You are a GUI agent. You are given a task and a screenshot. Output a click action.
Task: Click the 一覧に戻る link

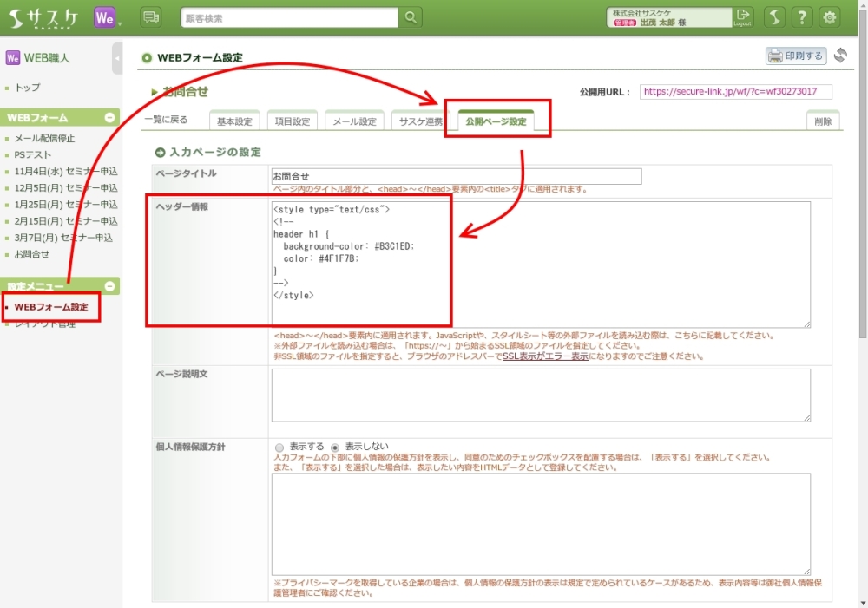click(166, 121)
